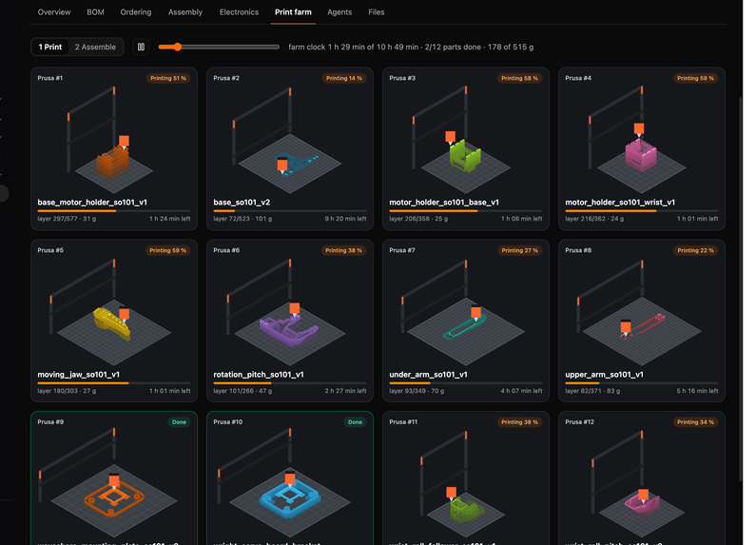Open the Overview tab
The height and width of the screenshot is (545, 756).
tap(54, 12)
